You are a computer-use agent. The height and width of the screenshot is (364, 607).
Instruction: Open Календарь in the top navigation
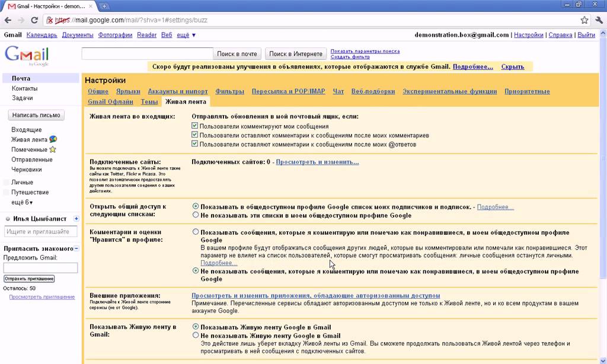[x=42, y=35]
